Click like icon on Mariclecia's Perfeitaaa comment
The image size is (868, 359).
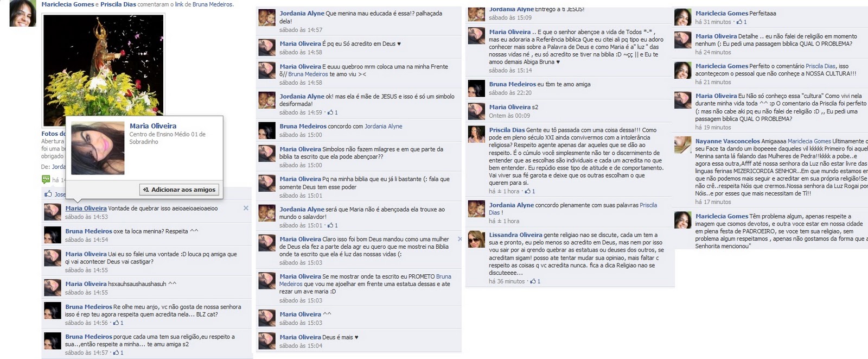pos(741,22)
